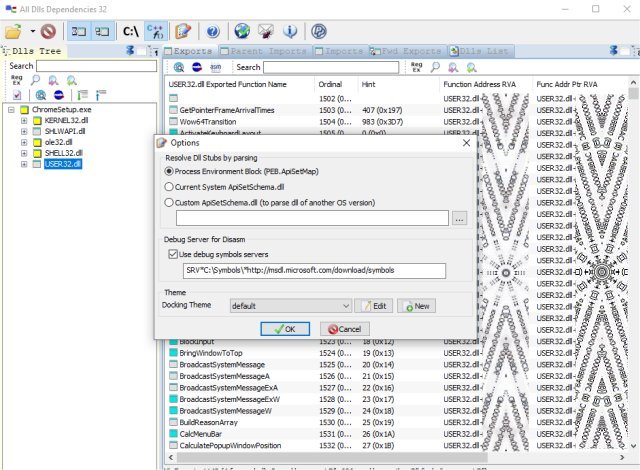Click the Dlls Tree search field
This screenshot has height=470, width=640.
click(96, 66)
